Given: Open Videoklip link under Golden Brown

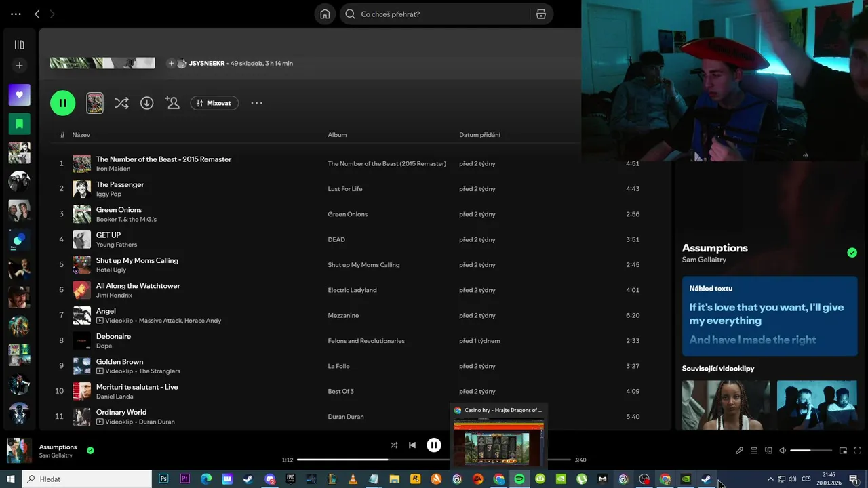Looking at the screenshot, I should 115,371.
